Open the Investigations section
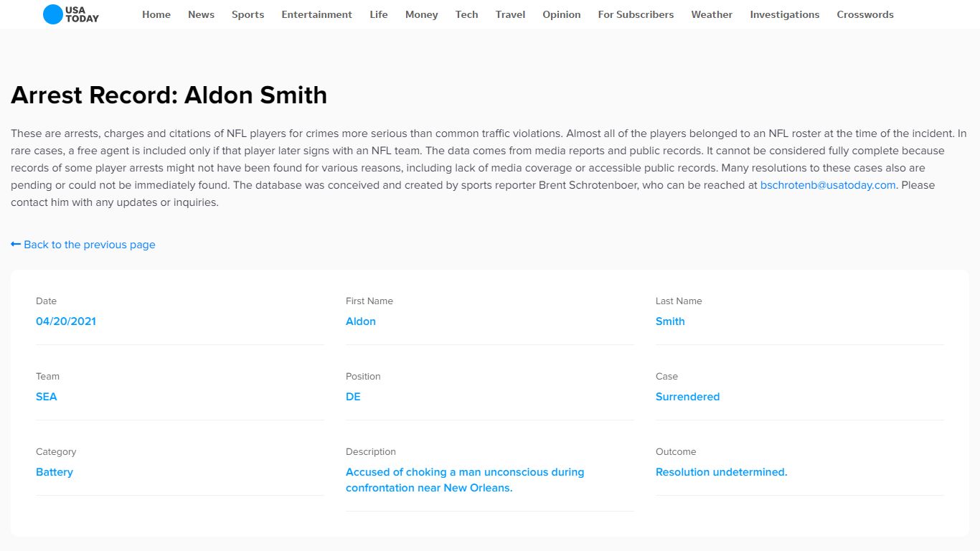The height and width of the screenshot is (551, 980). (784, 14)
